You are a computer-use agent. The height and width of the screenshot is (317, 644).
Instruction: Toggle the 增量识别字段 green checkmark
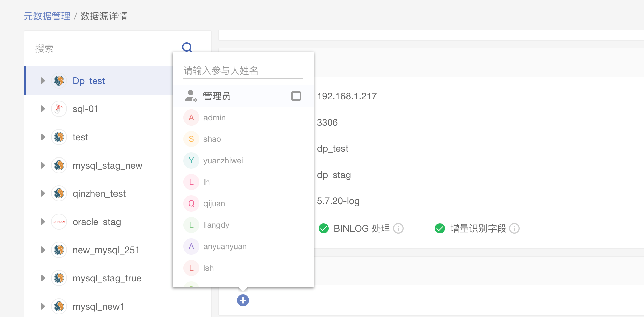tap(440, 229)
